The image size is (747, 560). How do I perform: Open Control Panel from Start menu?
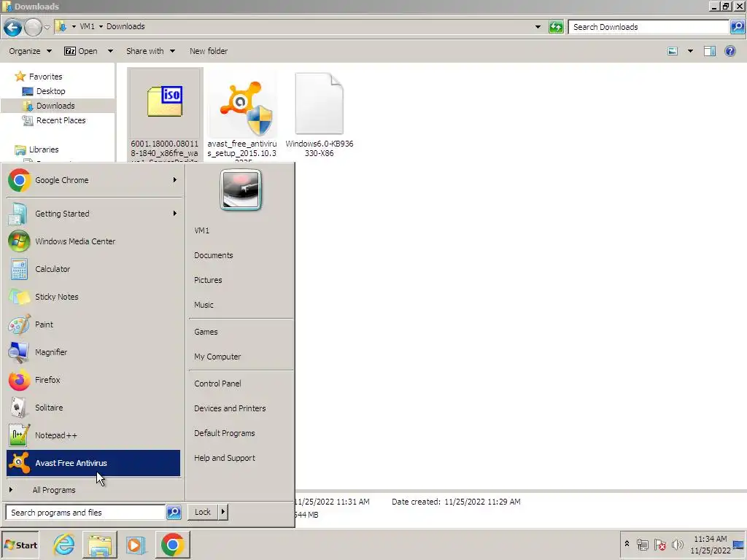[x=217, y=384]
